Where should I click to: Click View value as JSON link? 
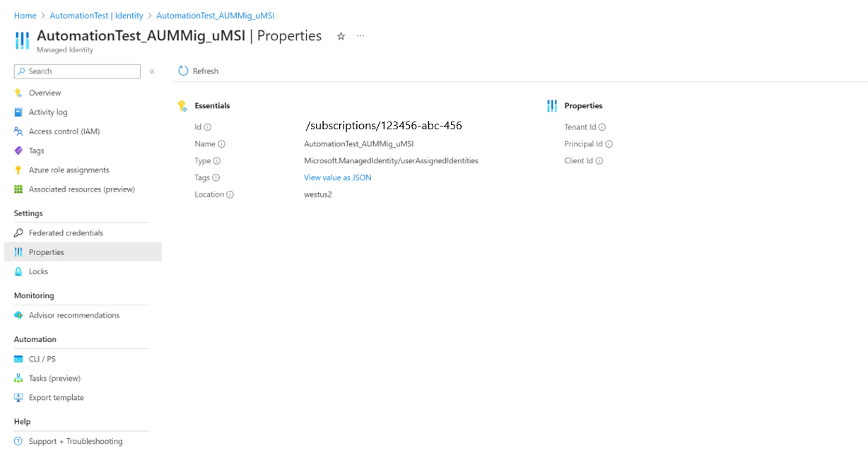pyautogui.click(x=338, y=178)
